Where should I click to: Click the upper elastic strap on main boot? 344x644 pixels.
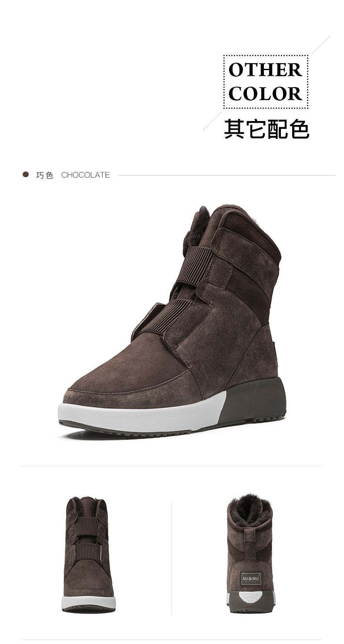pyautogui.click(x=195, y=266)
